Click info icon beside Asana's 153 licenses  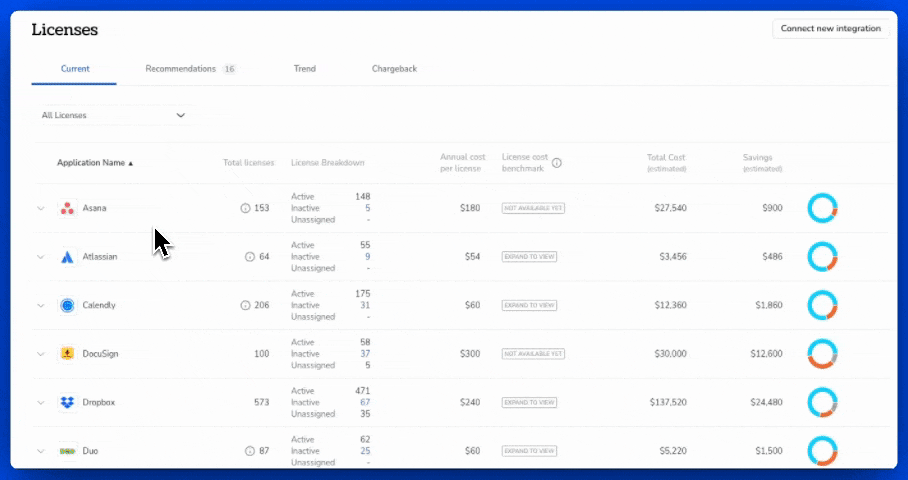245,208
